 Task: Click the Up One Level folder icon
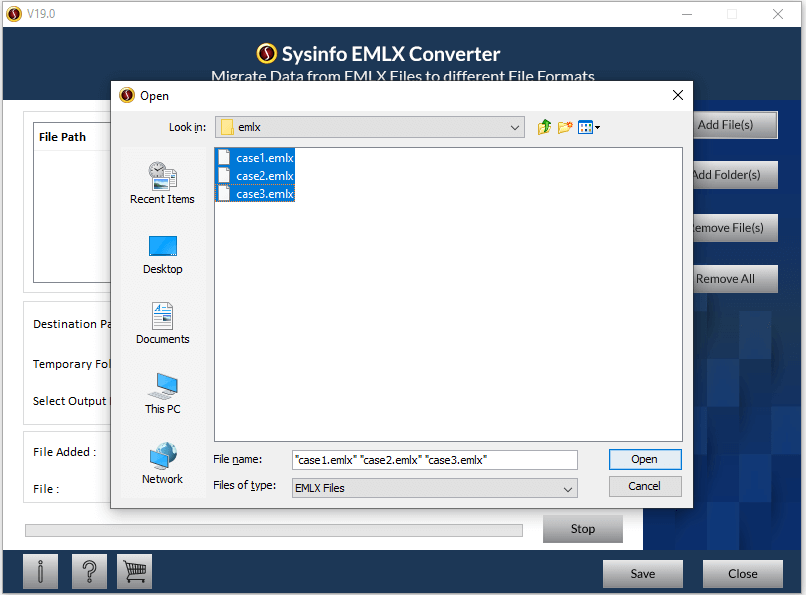click(545, 127)
